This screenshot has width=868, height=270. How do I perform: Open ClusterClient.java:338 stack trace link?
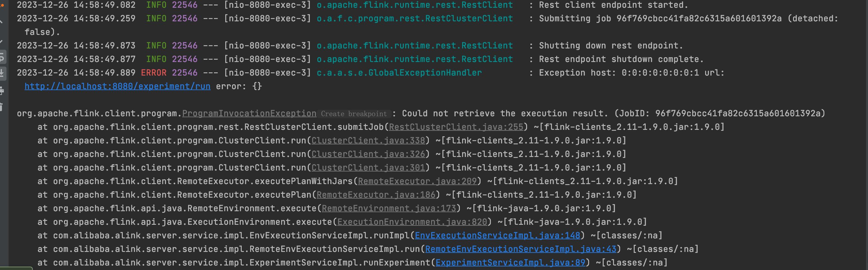click(x=368, y=140)
